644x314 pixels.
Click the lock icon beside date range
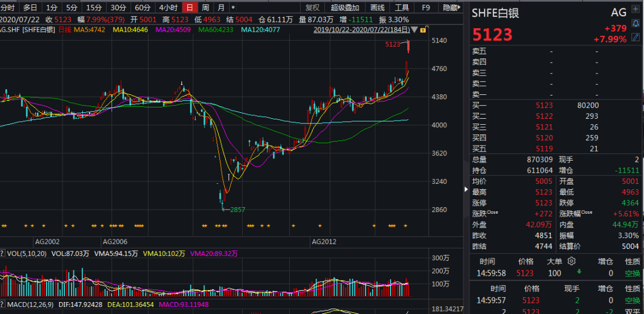423,30
